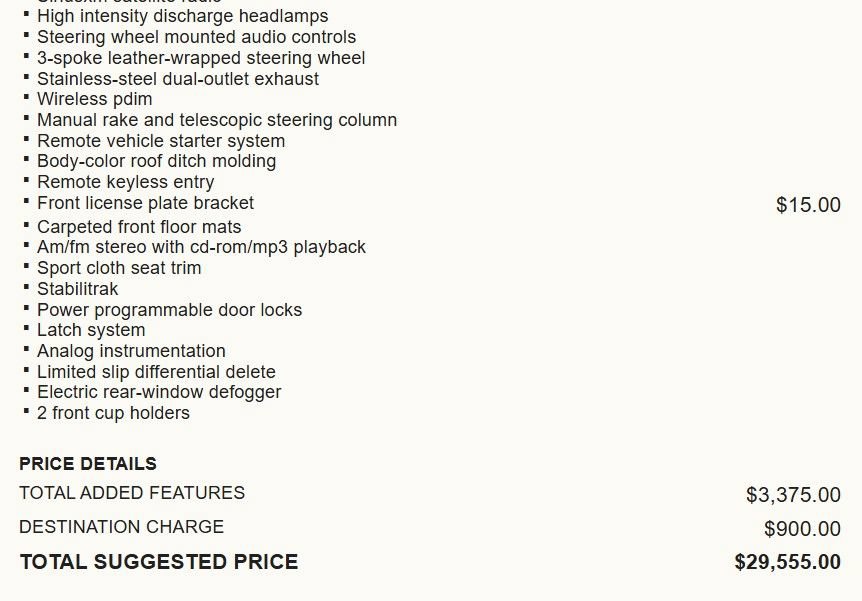This screenshot has height=601, width=862.
Task: Select Front license plate bracket item
Action: [145, 203]
